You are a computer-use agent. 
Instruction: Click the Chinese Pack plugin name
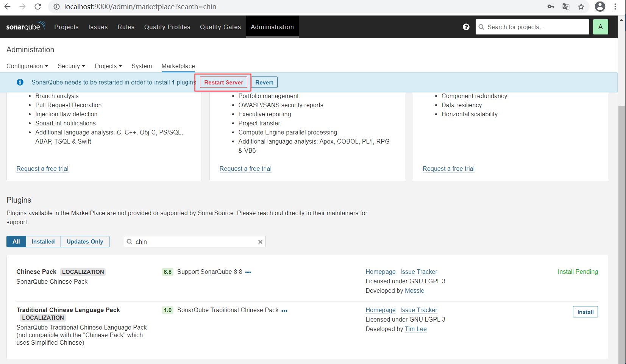[36, 272]
